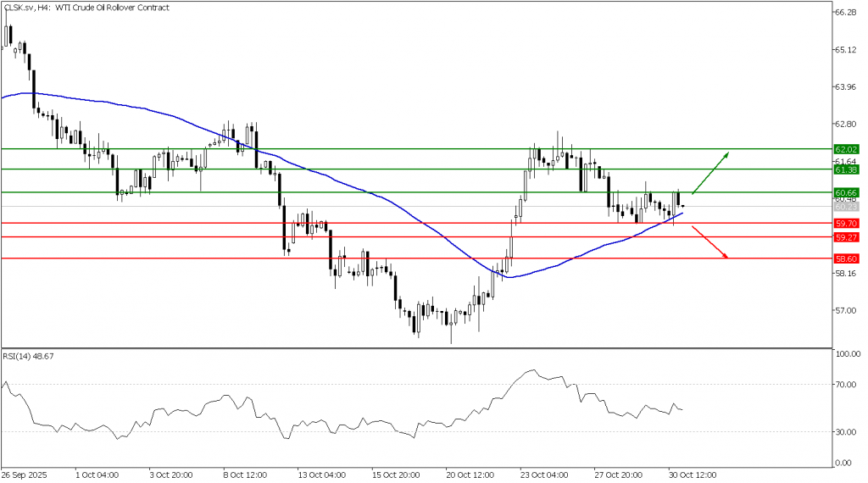Select the RSI 30.00 axis value
Viewport: 868px width, 483px height.
pyautogui.click(x=848, y=432)
